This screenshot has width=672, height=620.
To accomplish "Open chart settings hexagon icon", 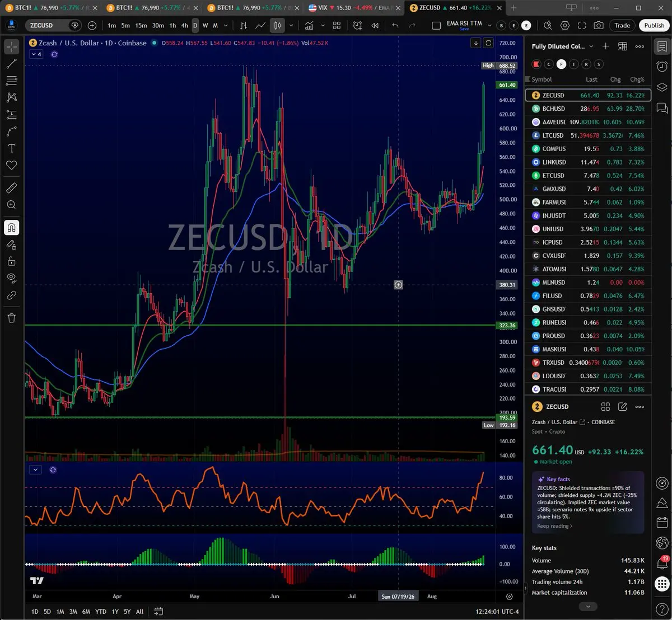I will click(x=565, y=26).
